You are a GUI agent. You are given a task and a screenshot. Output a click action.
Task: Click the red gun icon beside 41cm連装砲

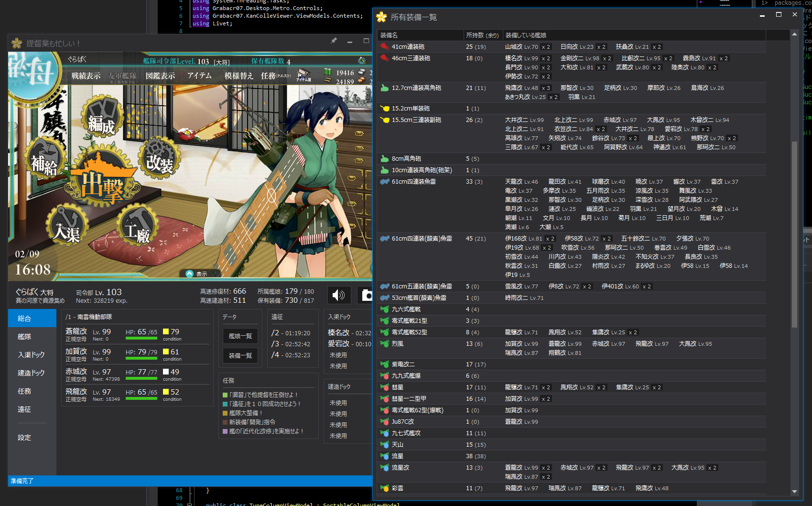point(384,47)
